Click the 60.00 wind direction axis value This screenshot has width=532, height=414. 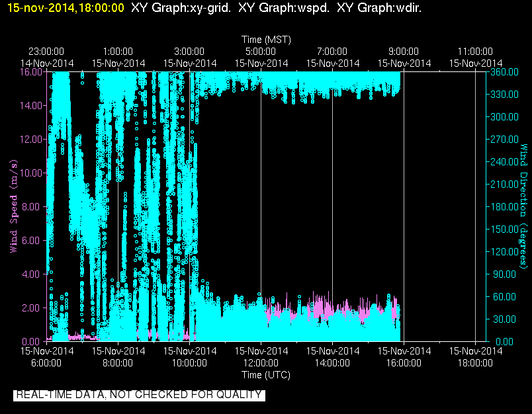click(504, 297)
